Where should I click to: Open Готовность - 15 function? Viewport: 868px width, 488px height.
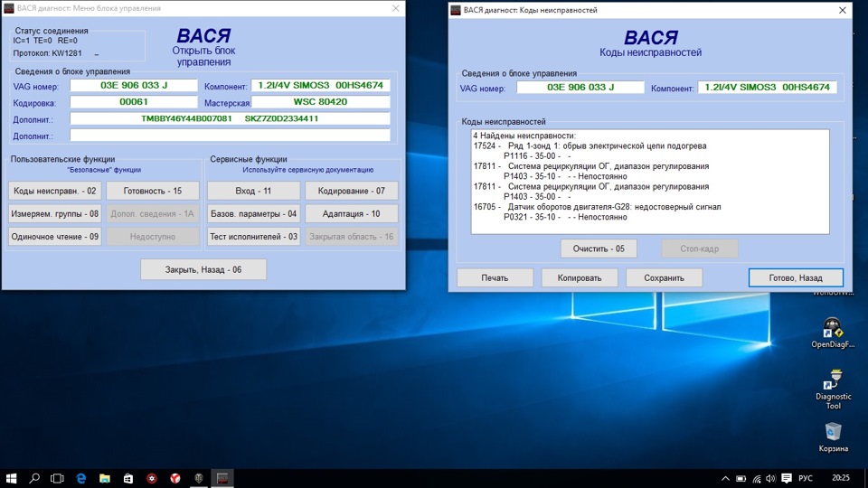(x=153, y=191)
